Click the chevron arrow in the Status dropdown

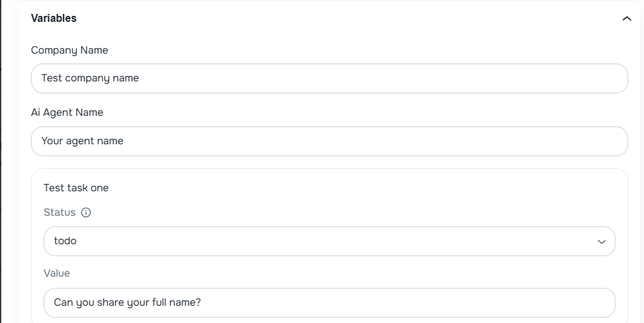coord(601,242)
